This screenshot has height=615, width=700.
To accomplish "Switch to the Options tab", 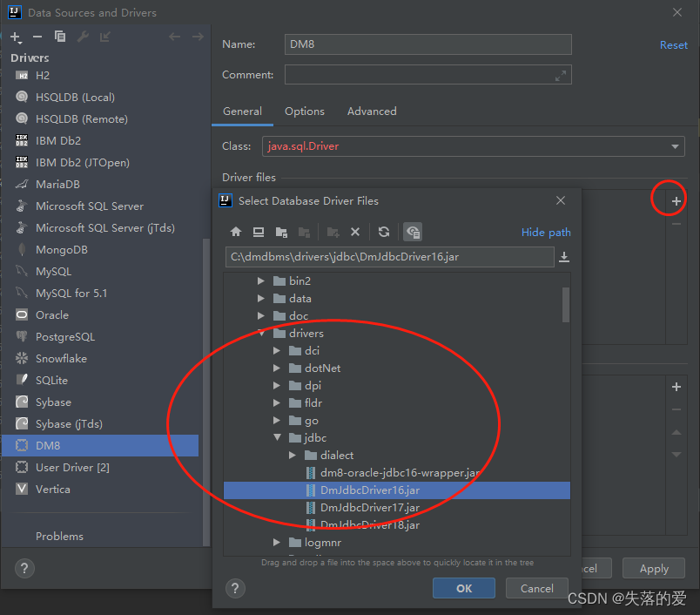I will (x=305, y=112).
